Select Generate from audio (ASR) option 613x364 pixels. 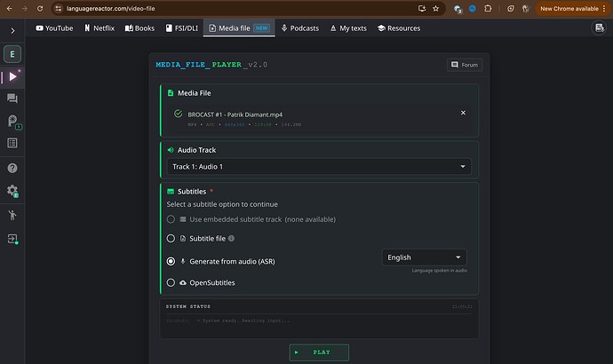[171, 261]
